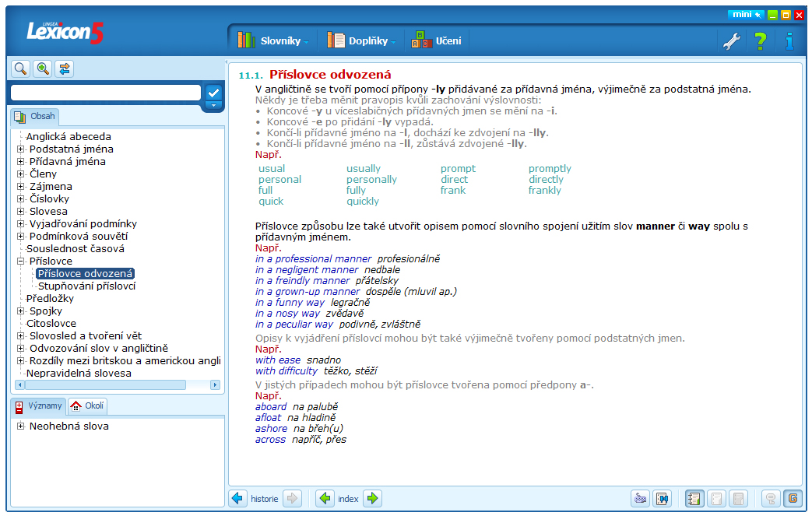The image size is (812, 516).
Task: Click the advanced search icon with green plus
Action: pos(43,68)
